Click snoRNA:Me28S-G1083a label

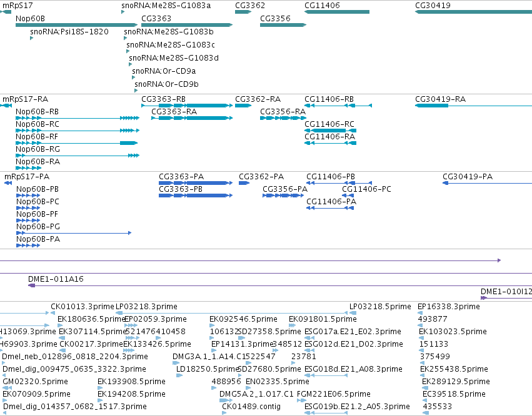pos(166,5)
